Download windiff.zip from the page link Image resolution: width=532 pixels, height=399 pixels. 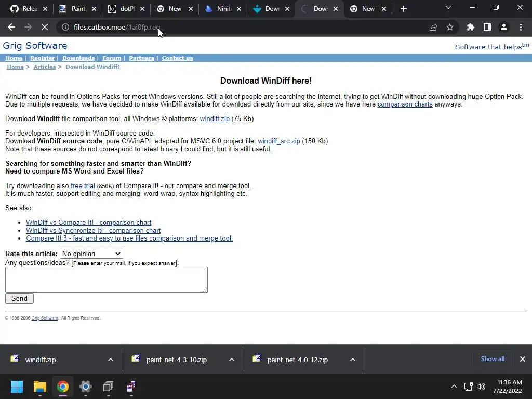[x=215, y=119]
